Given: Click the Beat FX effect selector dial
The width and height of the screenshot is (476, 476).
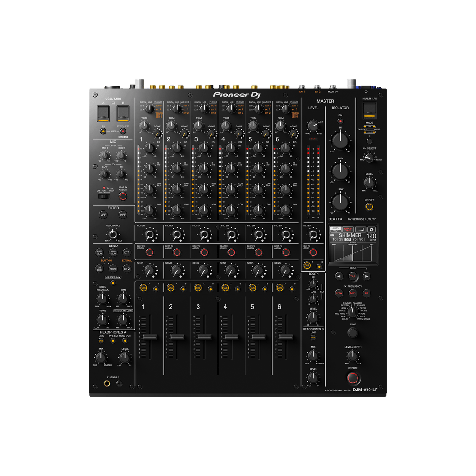Looking at the screenshot, I should (x=352, y=312).
